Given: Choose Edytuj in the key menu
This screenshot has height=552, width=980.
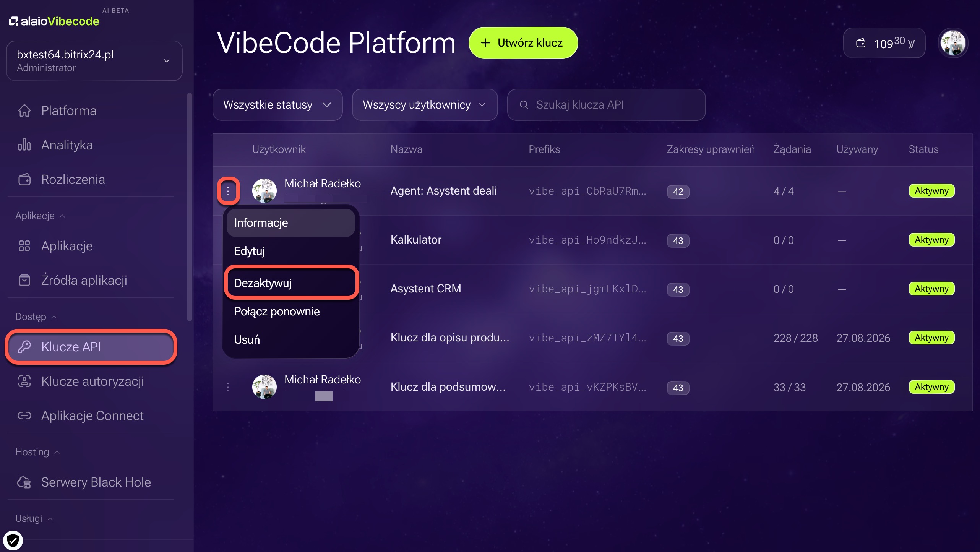Looking at the screenshot, I should pos(291,251).
